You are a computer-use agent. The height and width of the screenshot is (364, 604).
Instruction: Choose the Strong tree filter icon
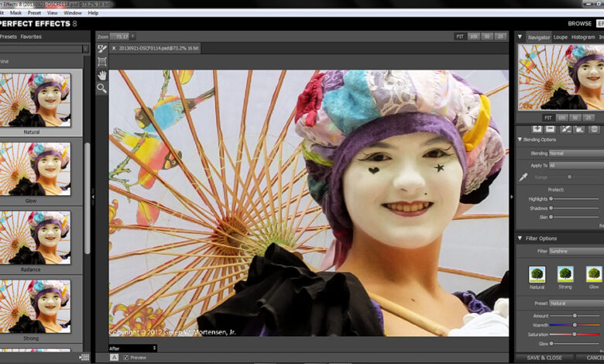(x=565, y=274)
